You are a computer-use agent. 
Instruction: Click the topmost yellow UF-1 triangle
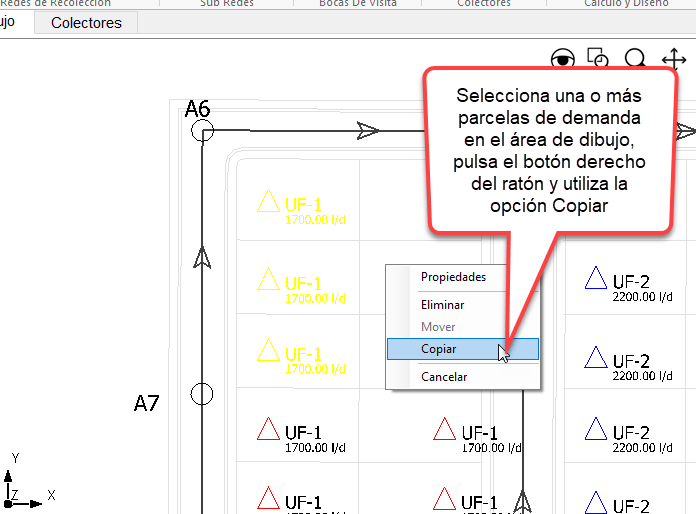coord(267,202)
